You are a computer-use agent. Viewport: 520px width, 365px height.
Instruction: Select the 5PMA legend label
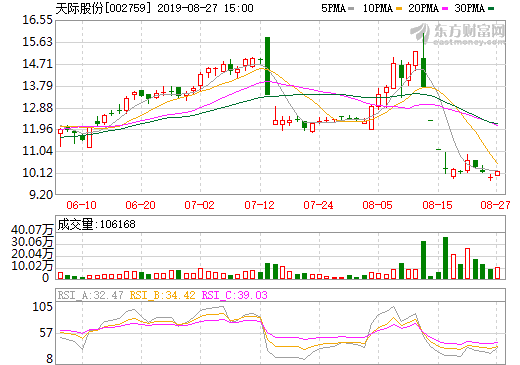(333, 8)
